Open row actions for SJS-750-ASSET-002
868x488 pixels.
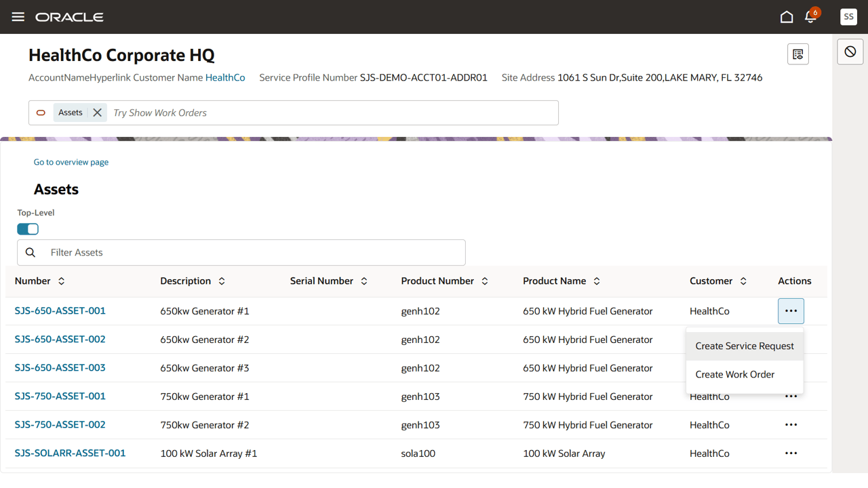coord(791,424)
